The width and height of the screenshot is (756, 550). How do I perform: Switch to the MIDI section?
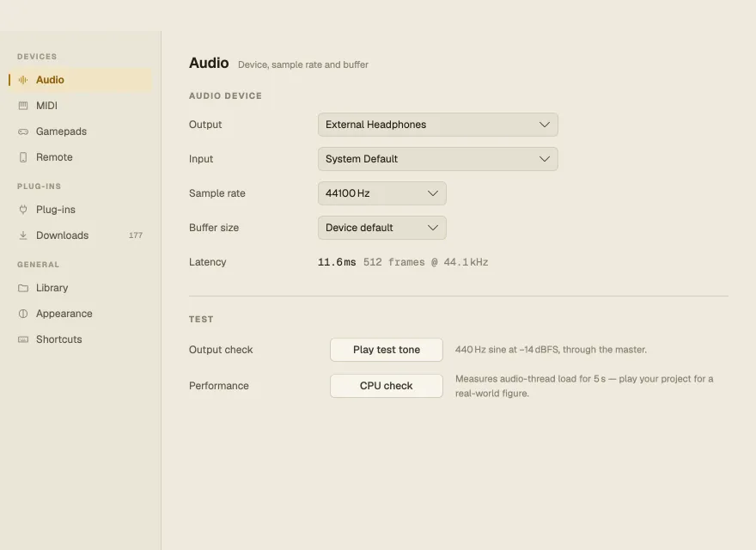click(x=81, y=106)
